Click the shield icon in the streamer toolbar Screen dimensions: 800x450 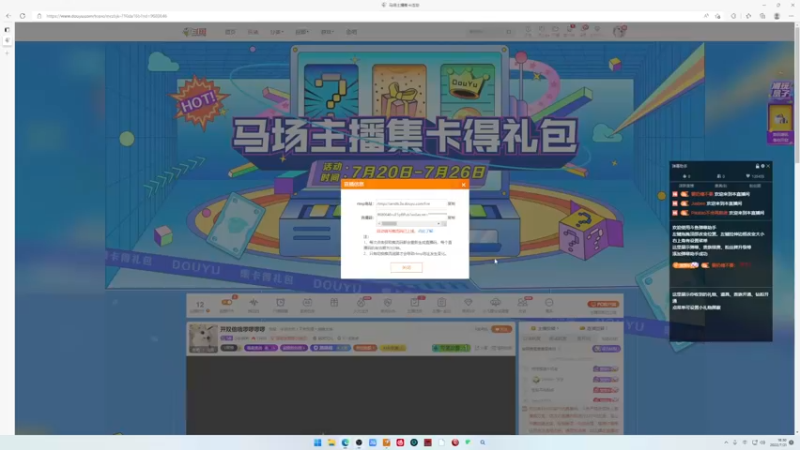click(388, 303)
